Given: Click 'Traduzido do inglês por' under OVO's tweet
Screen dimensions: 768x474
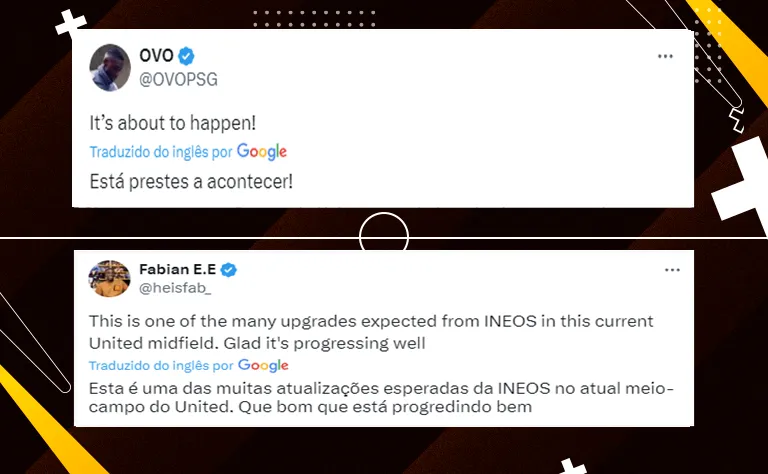Looking at the screenshot, I should [161, 152].
